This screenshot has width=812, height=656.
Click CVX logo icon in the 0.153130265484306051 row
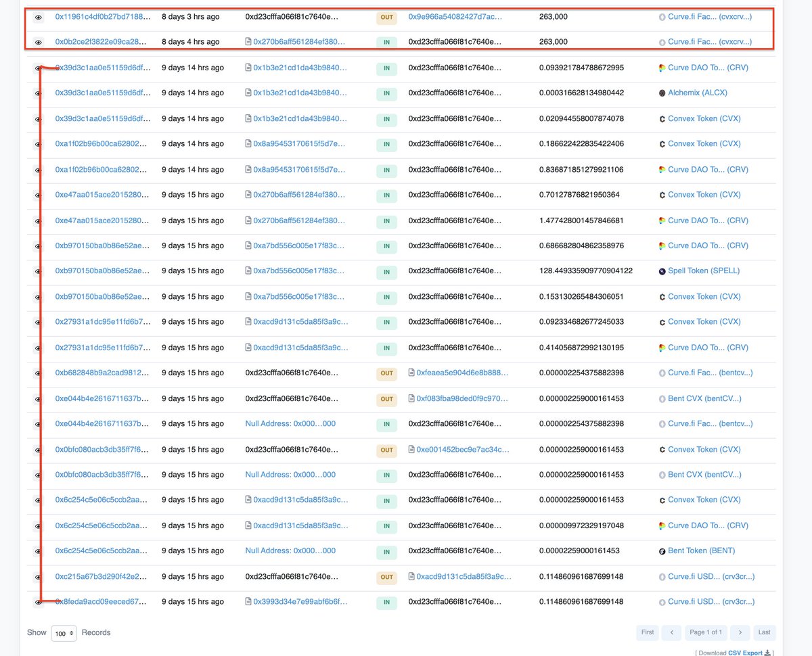662,297
